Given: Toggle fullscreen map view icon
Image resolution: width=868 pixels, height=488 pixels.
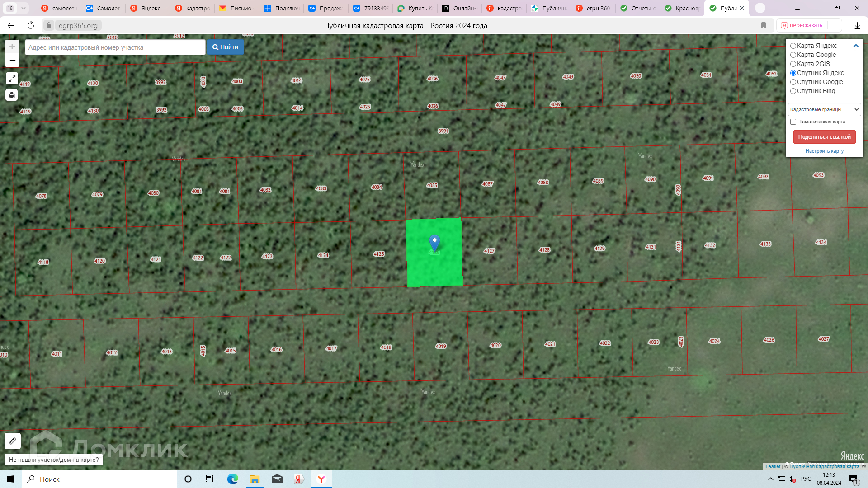Looking at the screenshot, I should coord(12,79).
